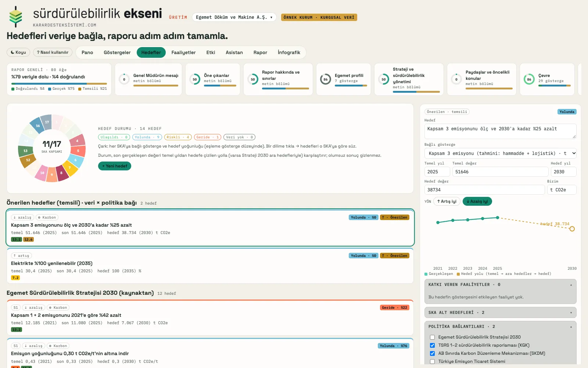Open the Bağlı gösterge dropdown
The width and height of the screenshot is (588, 368).
500,153
